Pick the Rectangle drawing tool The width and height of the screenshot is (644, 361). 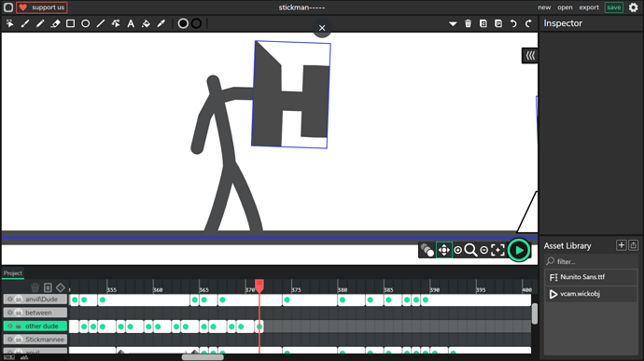point(70,23)
